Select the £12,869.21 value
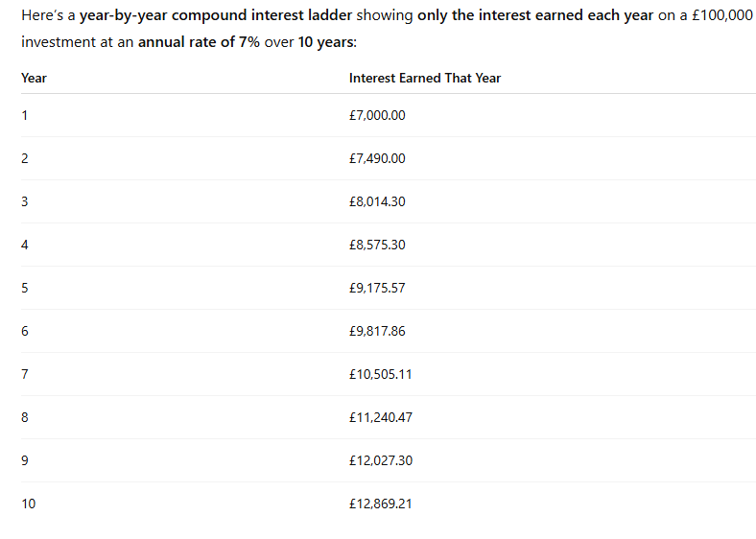 (x=381, y=504)
